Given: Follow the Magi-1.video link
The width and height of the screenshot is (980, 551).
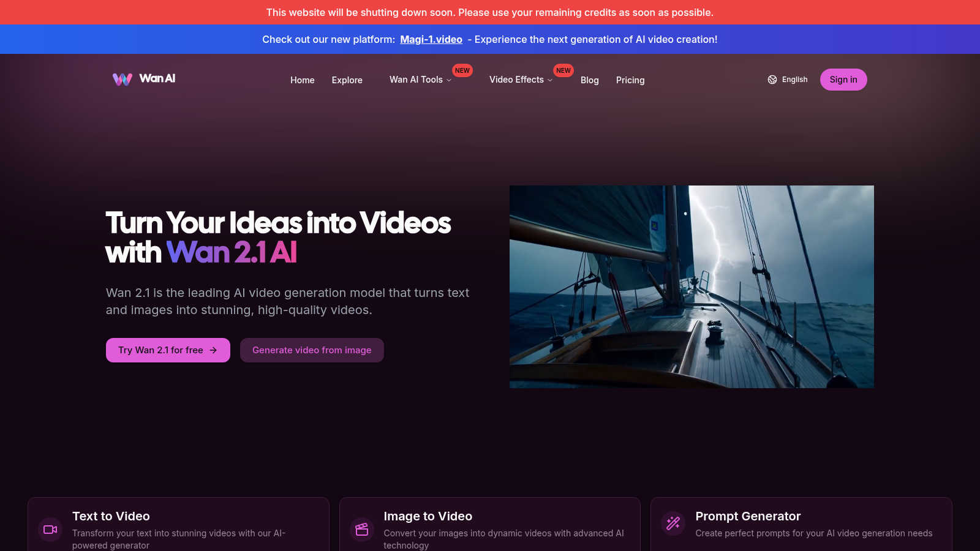Looking at the screenshot, I should [431, 39].
